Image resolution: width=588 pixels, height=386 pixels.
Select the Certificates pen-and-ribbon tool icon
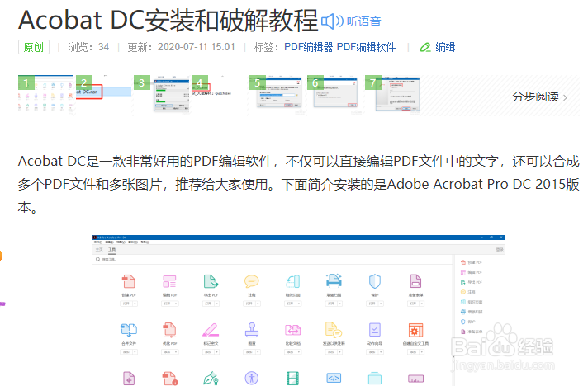[x=211, y=378]
